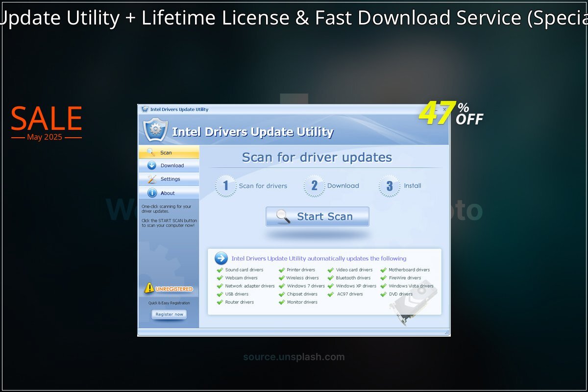Click 'Windows XP drivers' entry
588x392 pixels.
pyautogui.click(x=356, y=286)
